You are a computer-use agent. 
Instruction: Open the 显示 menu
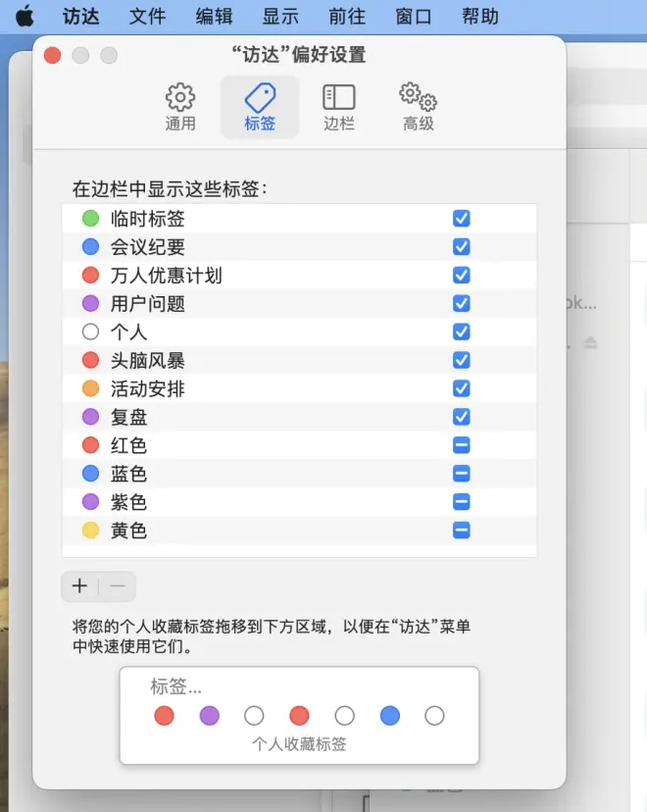(280, 17)
